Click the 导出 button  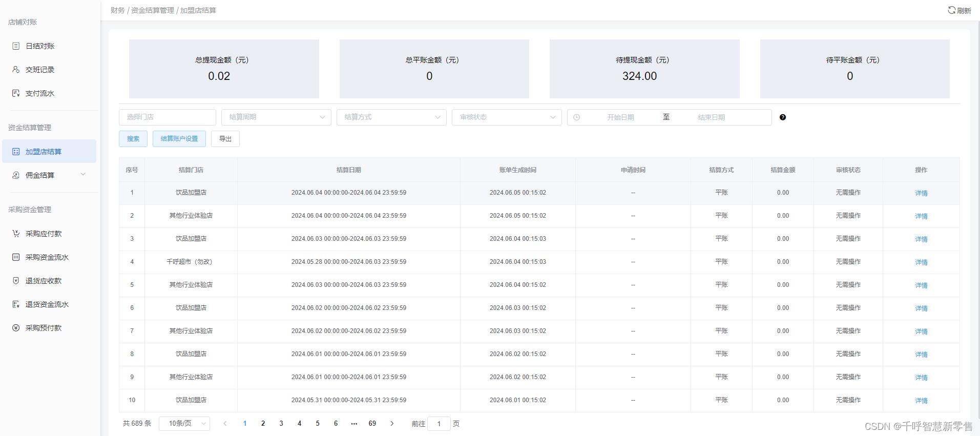click(225, 139)
